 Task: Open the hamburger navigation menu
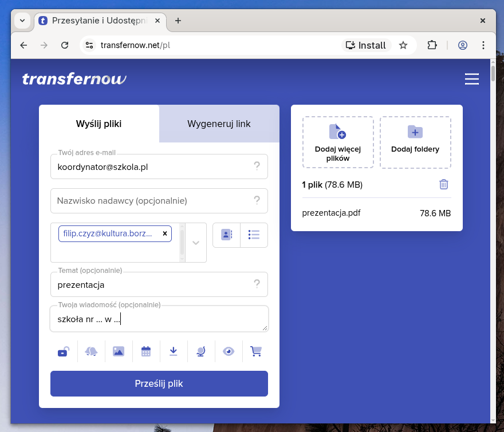pos(471,79)
